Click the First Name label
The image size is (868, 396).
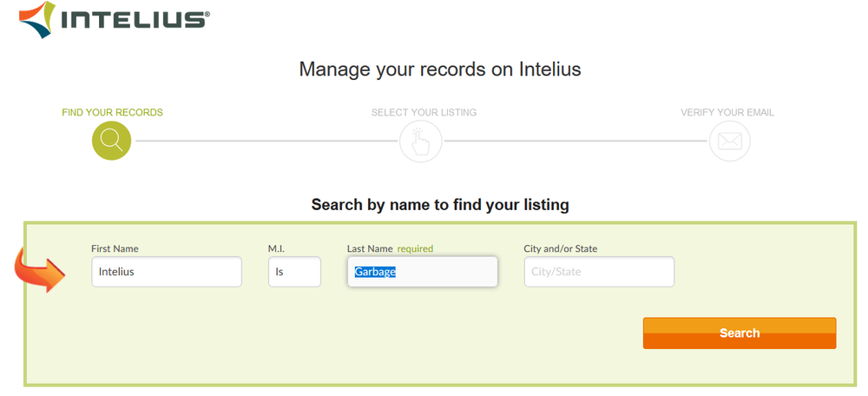(x=115, y=248)
